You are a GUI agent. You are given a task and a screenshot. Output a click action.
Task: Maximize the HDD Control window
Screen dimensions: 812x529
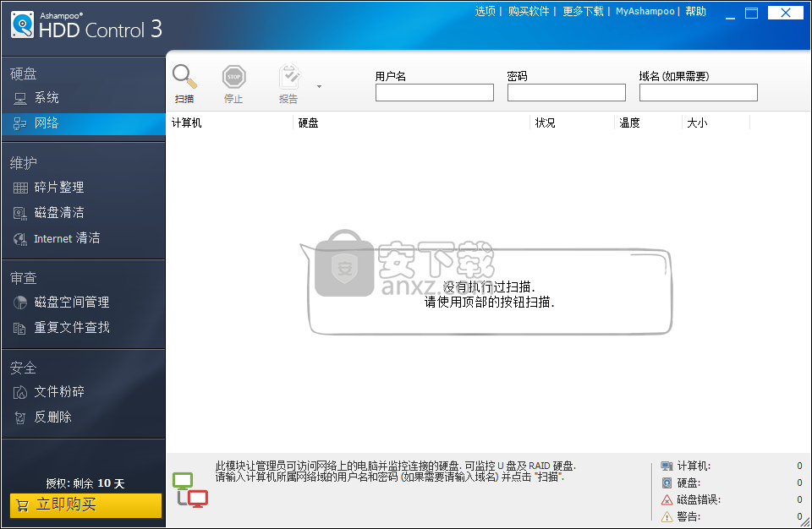click(751, 13)
